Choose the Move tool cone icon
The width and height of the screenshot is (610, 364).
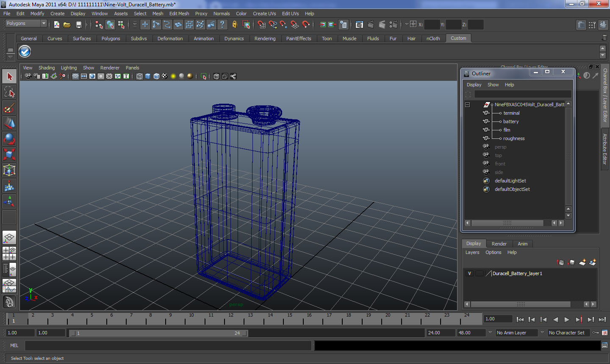pyautogui.click(x=9, y=123)
